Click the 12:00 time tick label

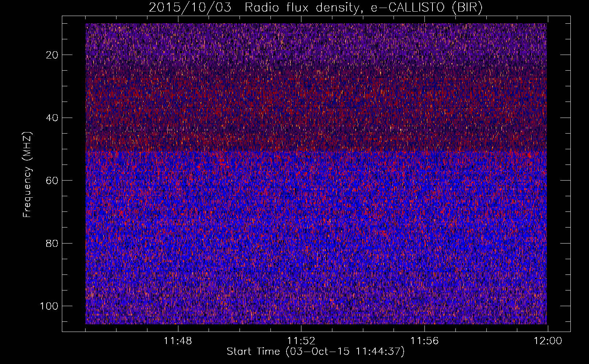coord(548,341)
